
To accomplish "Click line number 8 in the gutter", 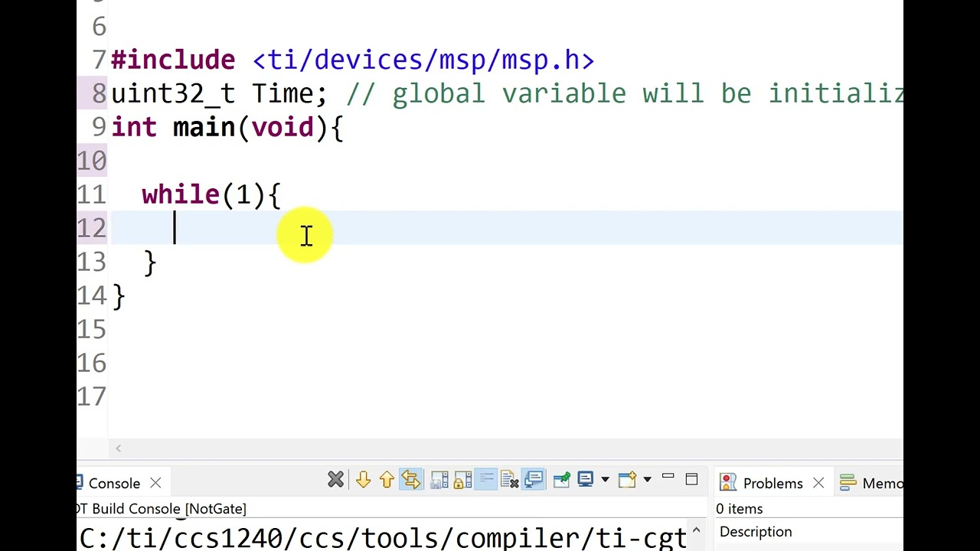I will (x=99, y=93).
